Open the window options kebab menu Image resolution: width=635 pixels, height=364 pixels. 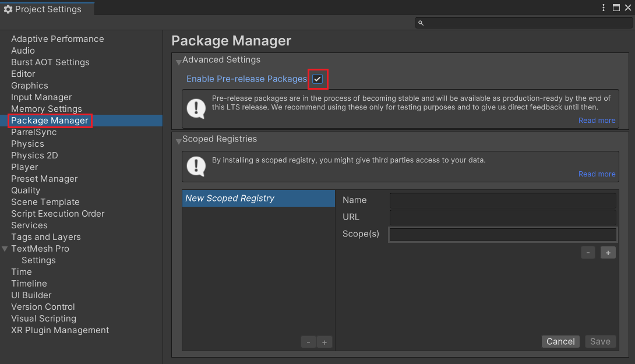(604, 8)
